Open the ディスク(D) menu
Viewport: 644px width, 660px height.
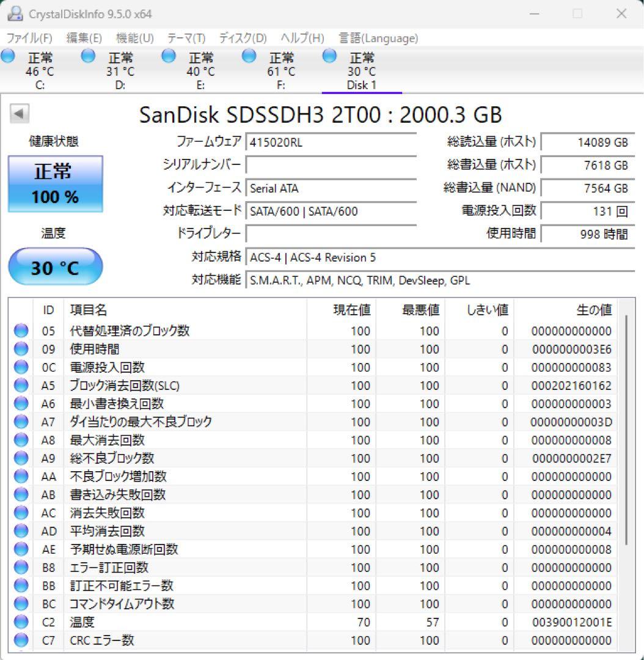(241, 38)
